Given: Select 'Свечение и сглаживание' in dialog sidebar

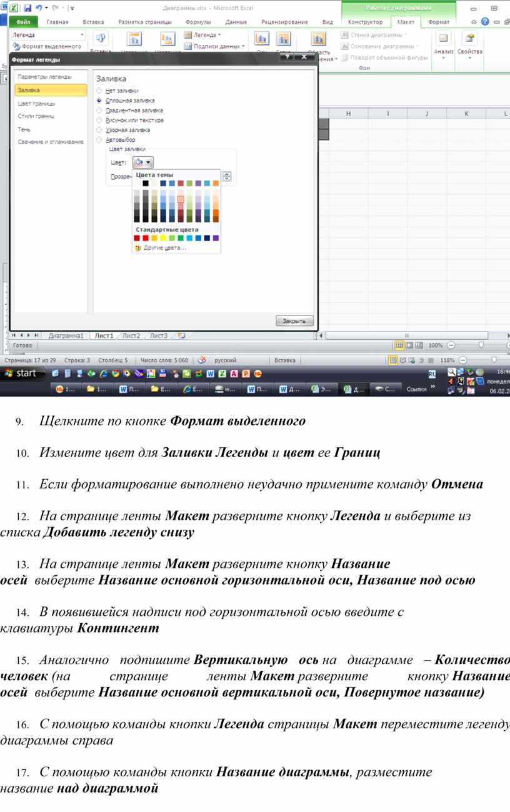Looking at the screenshot, I should point(51,142).
